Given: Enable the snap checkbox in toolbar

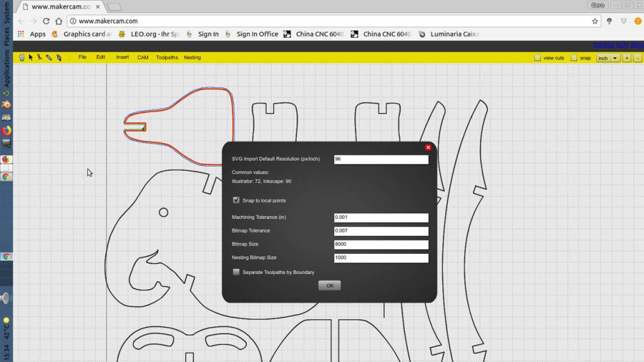Looking at the screenshot, I should tap(574, 58).
